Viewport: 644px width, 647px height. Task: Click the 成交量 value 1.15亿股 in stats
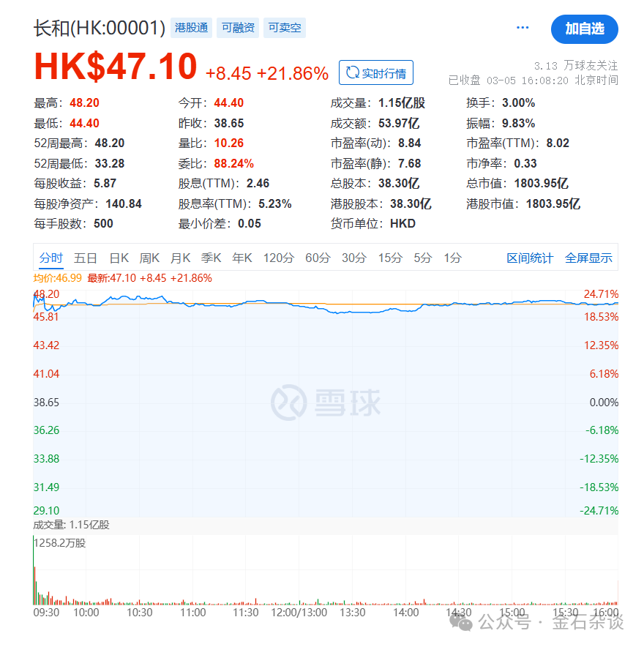click(x=402, y=102)
